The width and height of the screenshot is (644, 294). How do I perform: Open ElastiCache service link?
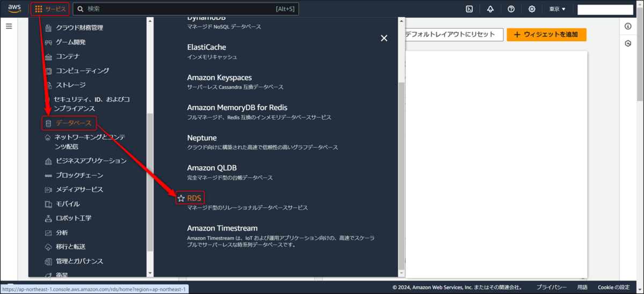pos(207,47)
